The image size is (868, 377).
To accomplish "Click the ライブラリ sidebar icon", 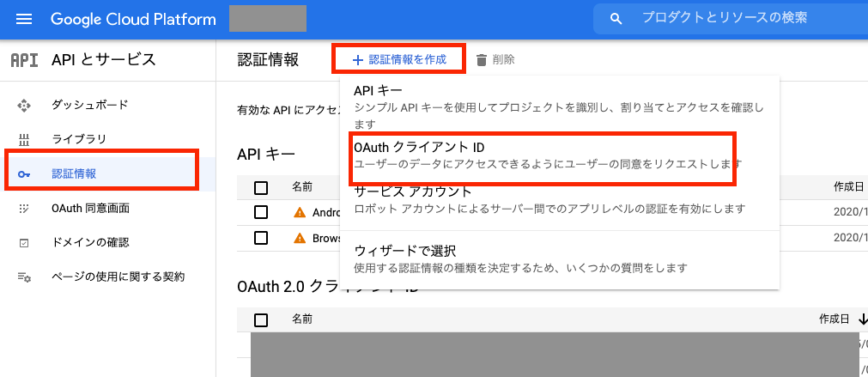I will (x=24, y=139).
